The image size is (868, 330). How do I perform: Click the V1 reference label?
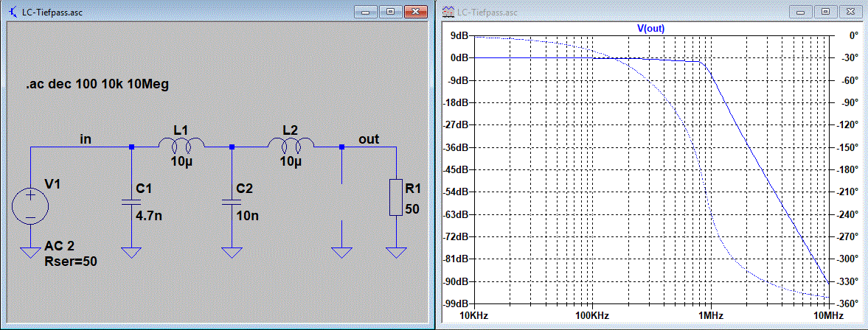click(52, 185)
